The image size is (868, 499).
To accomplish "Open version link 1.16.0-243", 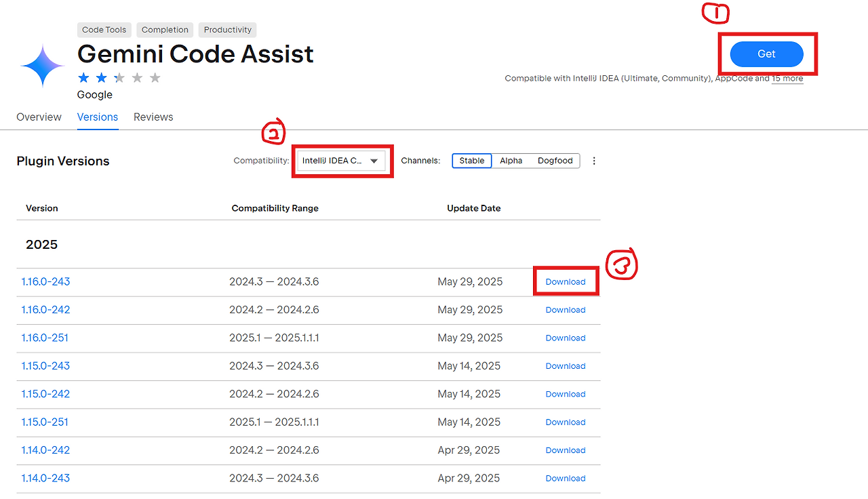I will click(45, 282).
